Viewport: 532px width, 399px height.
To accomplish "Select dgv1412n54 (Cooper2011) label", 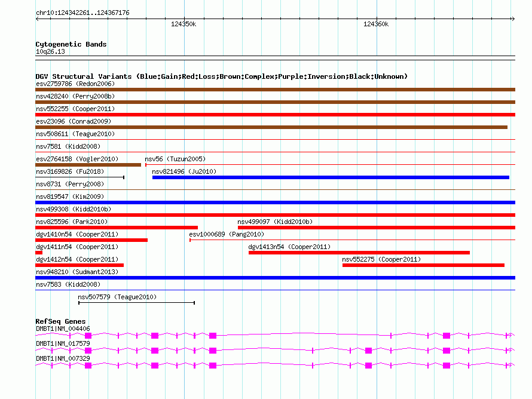I will tap(77, 259).
